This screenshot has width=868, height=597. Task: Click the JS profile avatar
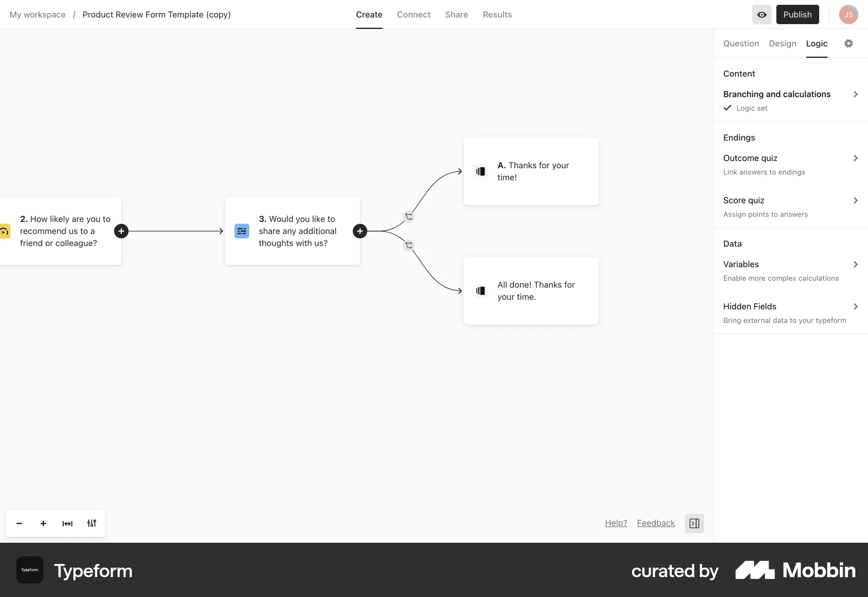(848, 14)
